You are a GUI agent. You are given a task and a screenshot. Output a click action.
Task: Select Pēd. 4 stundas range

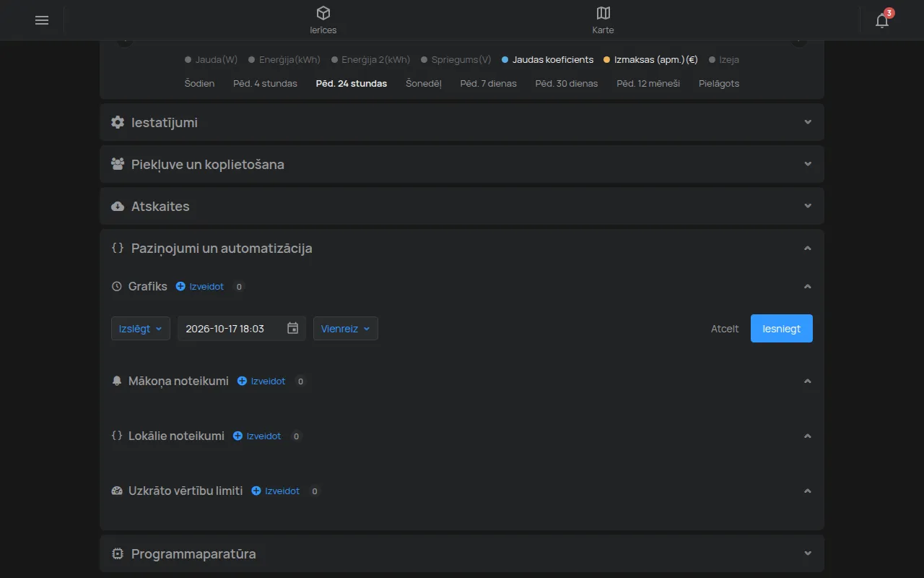point(265,83)
